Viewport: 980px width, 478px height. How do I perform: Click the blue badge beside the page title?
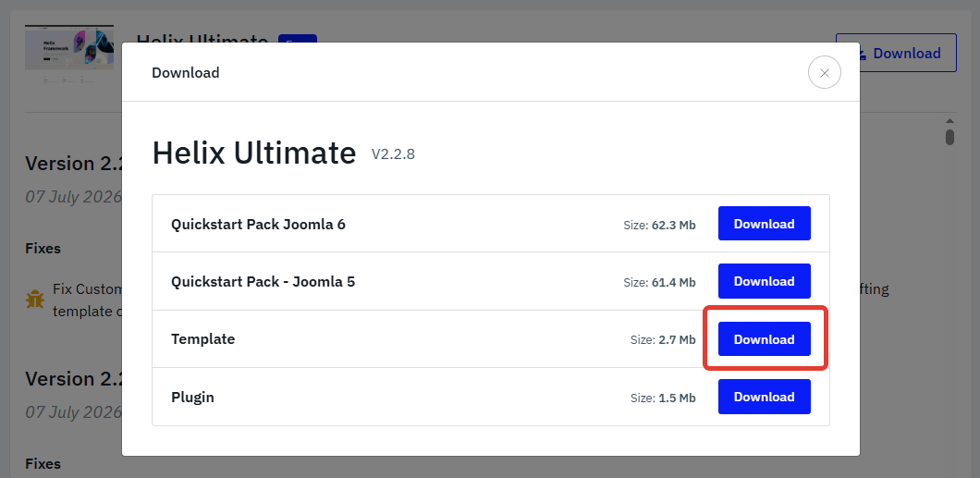(x=298, y=39)
